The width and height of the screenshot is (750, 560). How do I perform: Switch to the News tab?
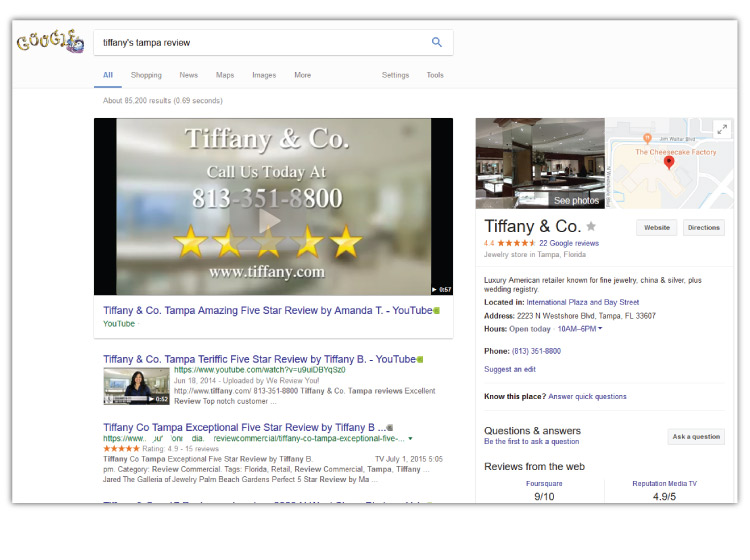[188, 75]
